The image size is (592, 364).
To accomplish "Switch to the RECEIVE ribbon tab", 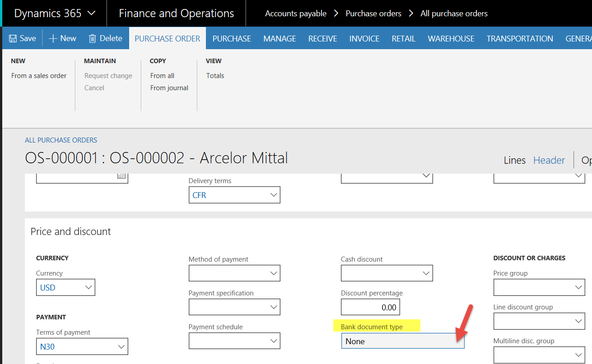I will (322, 39).
